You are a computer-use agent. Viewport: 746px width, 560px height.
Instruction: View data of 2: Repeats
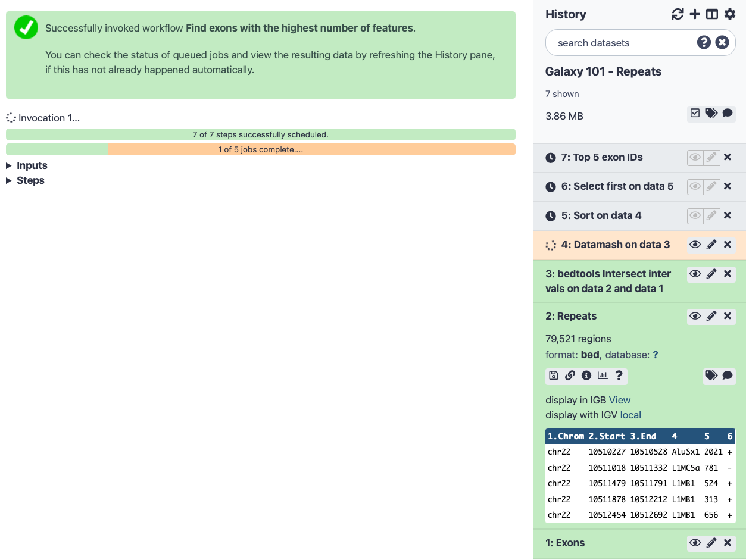point(695,316)
